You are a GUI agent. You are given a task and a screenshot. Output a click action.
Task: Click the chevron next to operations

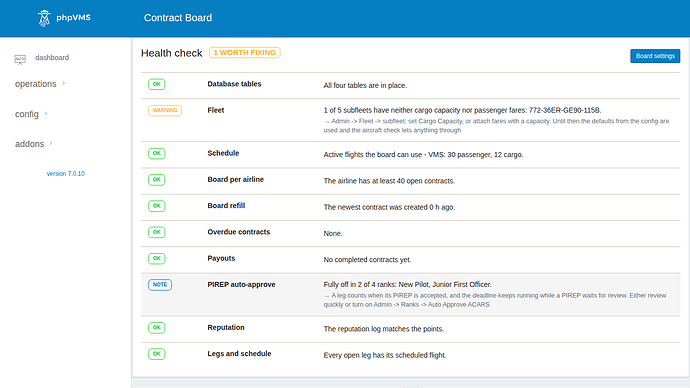point(64,83)
